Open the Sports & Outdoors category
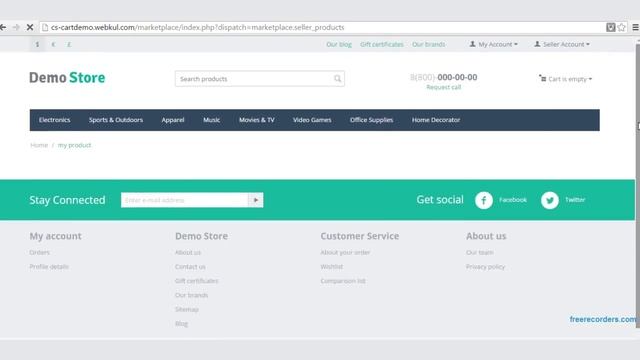Viewport: 640px width, 360px height. pos(116,120)
